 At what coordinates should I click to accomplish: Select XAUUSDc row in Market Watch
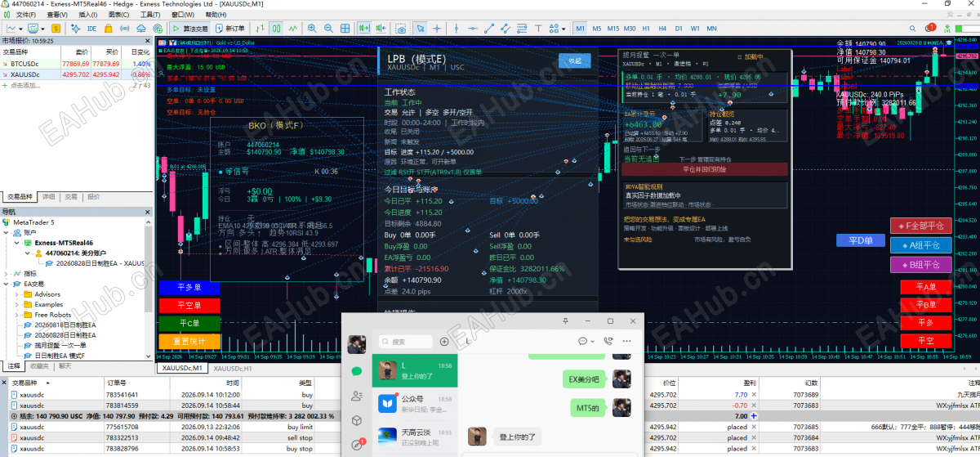[76, 74]
